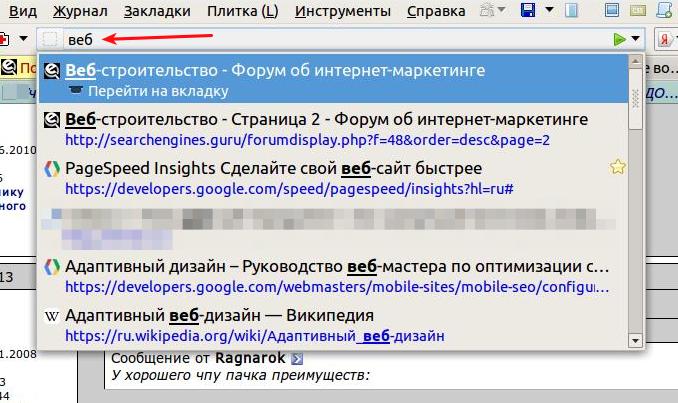Viewport: 678px width, 403px height.
Task: Select Адаптивный веб-дизайн — Википедия suggestion
Action: coord(219,316)
